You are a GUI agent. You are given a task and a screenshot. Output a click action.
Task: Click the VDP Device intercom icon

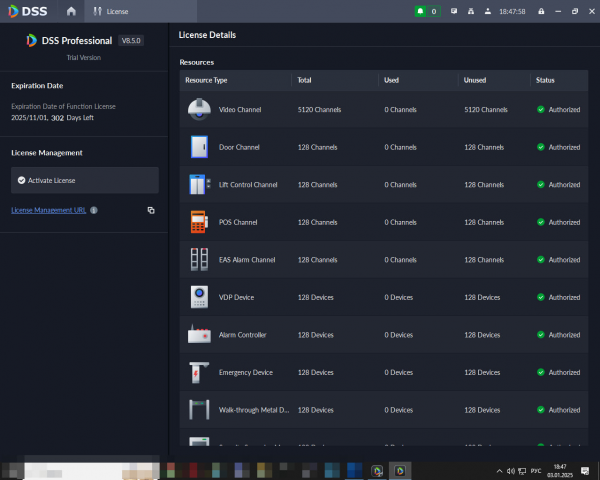click(199, 297)
